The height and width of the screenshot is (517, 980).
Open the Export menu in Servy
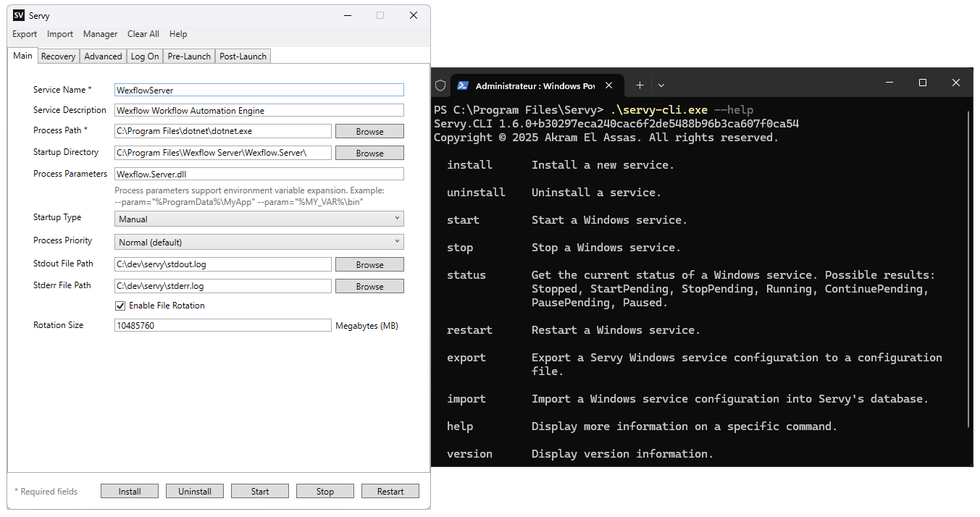pyautogui.click(x=25, y=34)
